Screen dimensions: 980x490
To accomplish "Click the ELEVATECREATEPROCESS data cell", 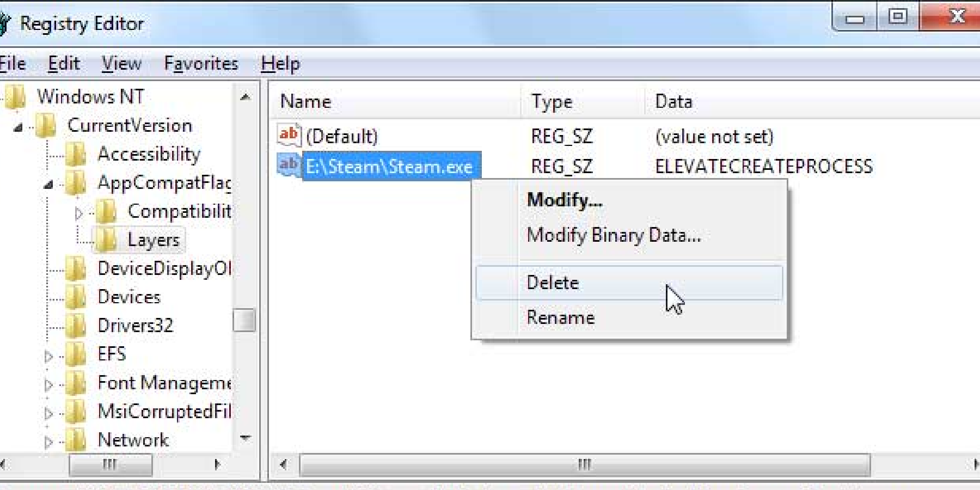I will tap(764, 166).
